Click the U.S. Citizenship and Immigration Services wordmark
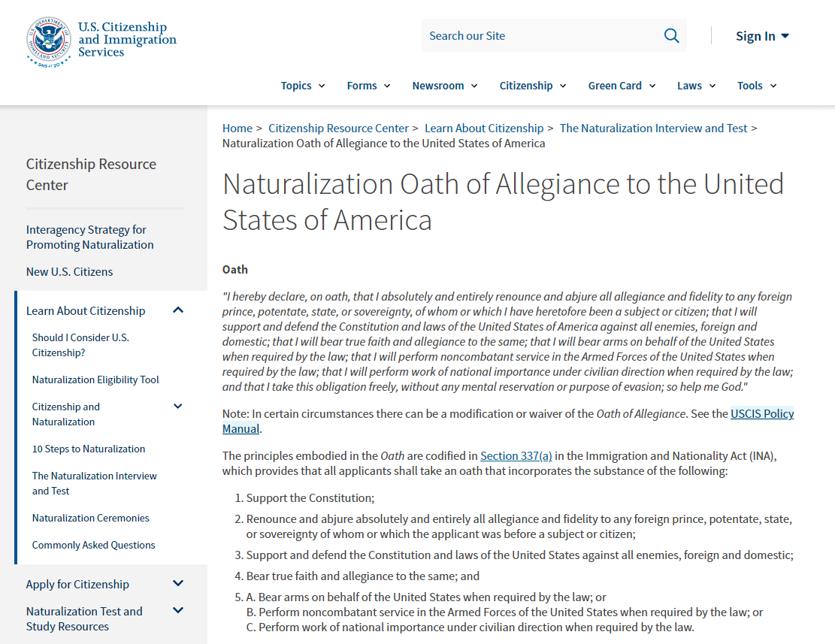Viewport: 835px width, 644px height. pyautogui.click(x=127, y=39)
